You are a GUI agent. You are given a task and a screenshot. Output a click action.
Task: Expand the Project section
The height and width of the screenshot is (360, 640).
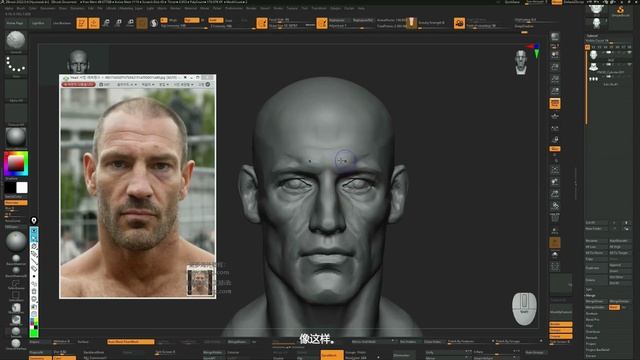click(x=591, y=344)
